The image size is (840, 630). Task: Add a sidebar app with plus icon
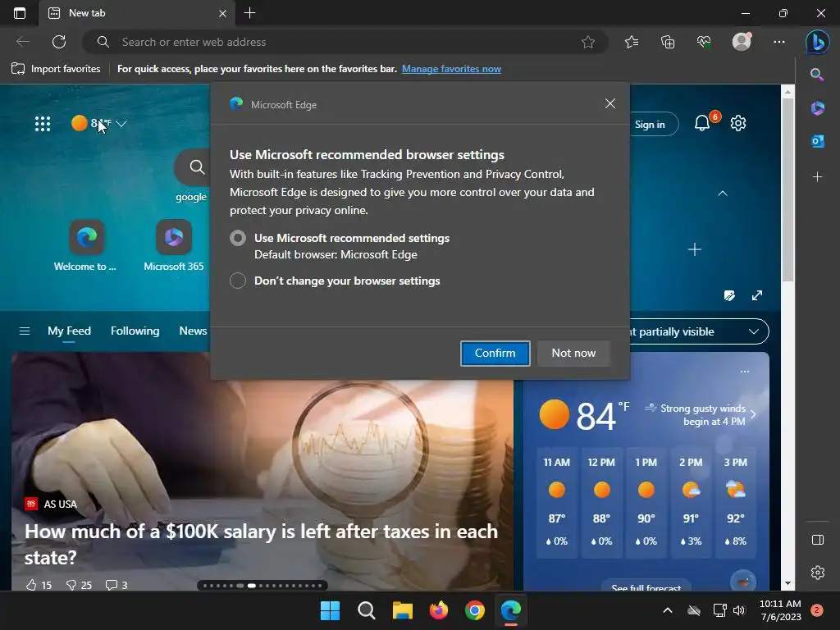818,176
